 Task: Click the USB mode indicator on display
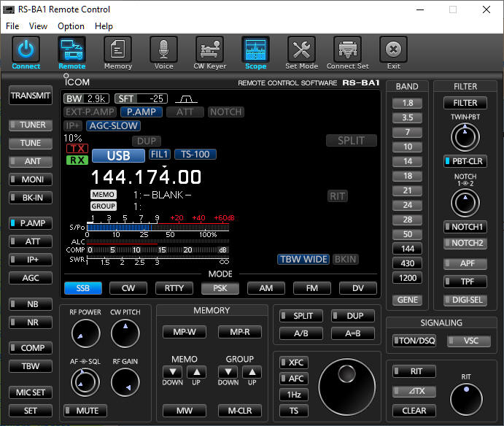click(x=118, y=155)
